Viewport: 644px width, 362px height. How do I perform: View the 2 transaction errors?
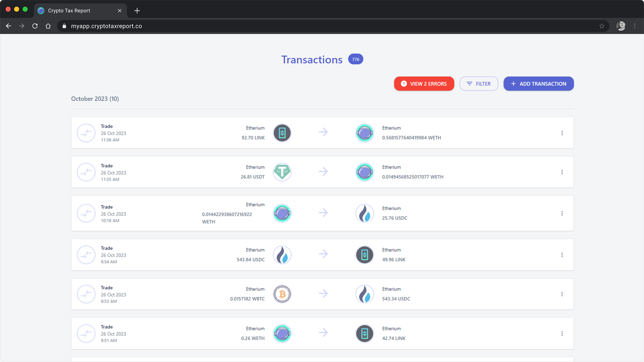[424, 84]
